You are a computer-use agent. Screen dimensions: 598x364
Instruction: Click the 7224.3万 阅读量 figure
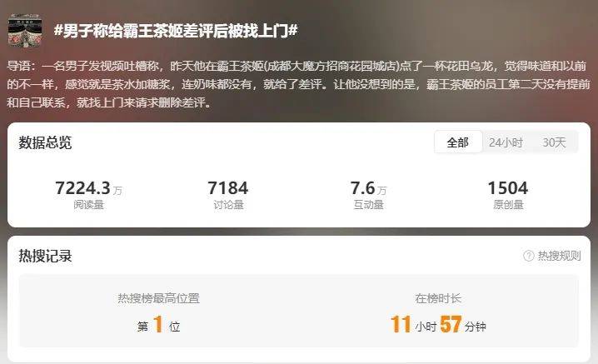point(88,188)
